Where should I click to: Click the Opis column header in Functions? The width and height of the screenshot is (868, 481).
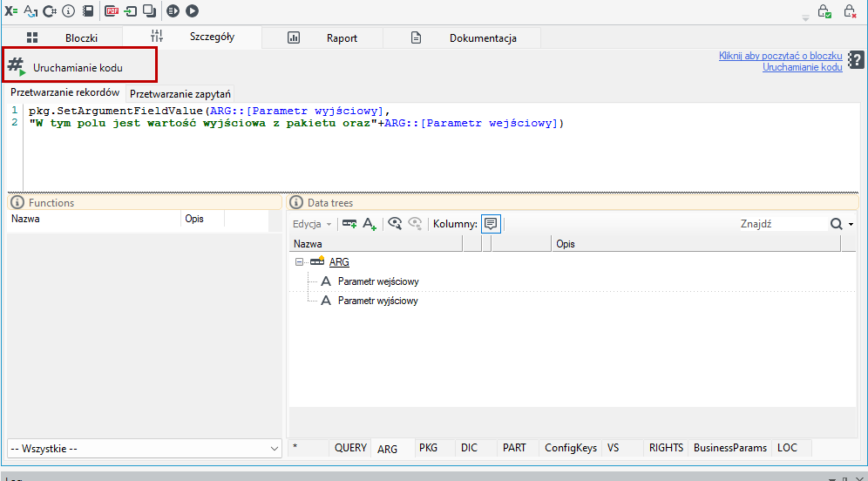click(x=202, y=219)
